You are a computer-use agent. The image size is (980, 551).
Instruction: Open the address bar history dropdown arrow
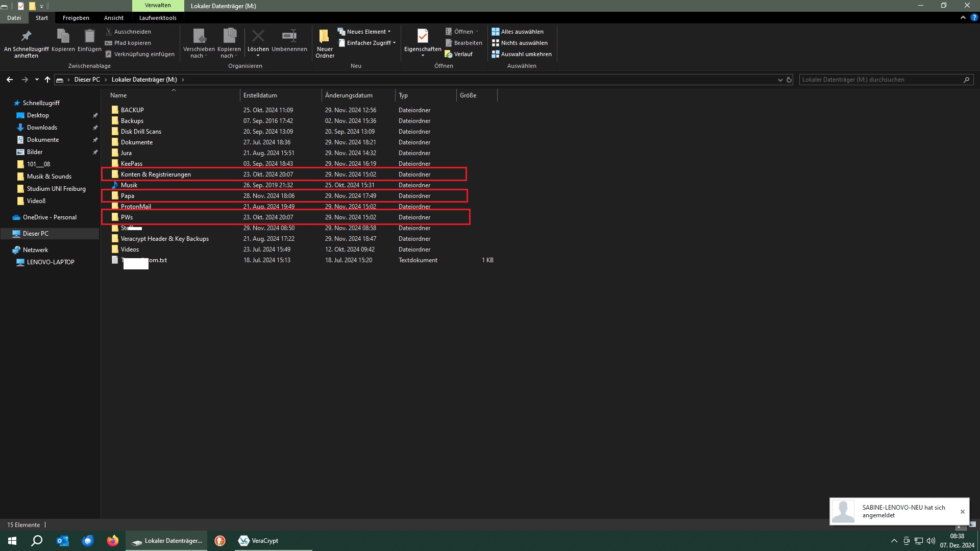779,80
